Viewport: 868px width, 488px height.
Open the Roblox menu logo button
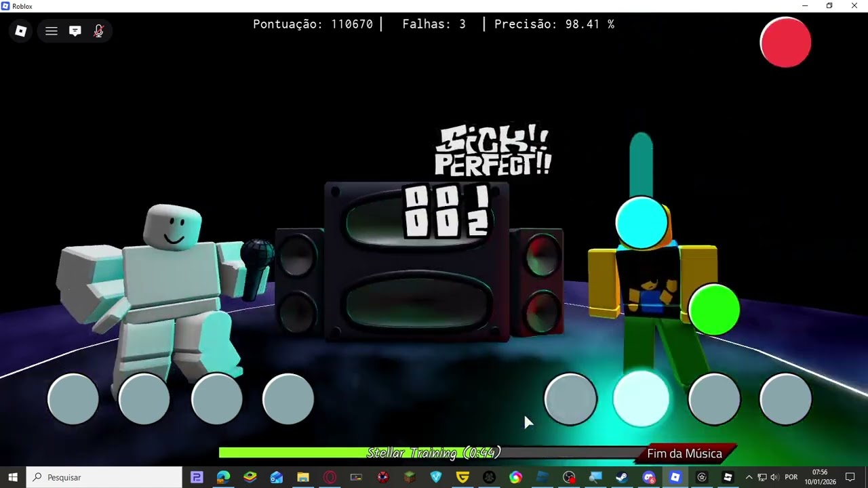21,31
